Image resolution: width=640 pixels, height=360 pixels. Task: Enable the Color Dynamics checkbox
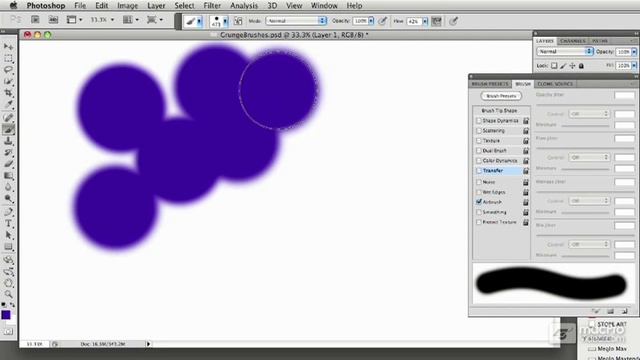(x=479, y=161)
